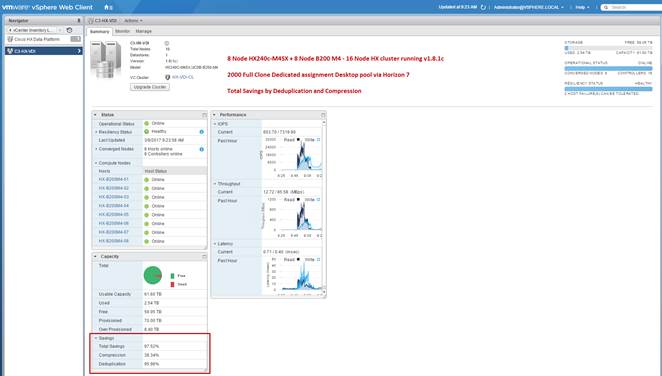Viewport: 662px width, 376px height.
Task: Open host link ending in 07
Action: tap(114, 232)
